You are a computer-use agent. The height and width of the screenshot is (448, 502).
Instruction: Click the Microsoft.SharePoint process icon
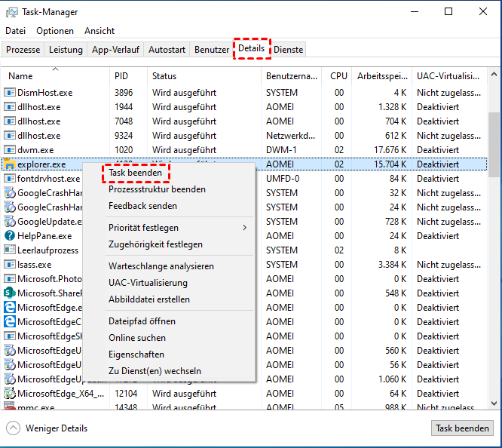tap(11, 293)
